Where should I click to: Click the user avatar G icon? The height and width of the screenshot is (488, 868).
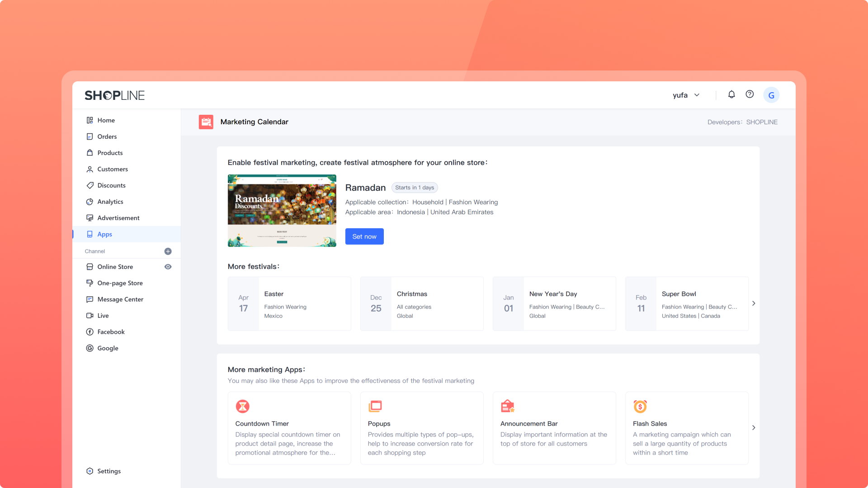pos(771,95)
